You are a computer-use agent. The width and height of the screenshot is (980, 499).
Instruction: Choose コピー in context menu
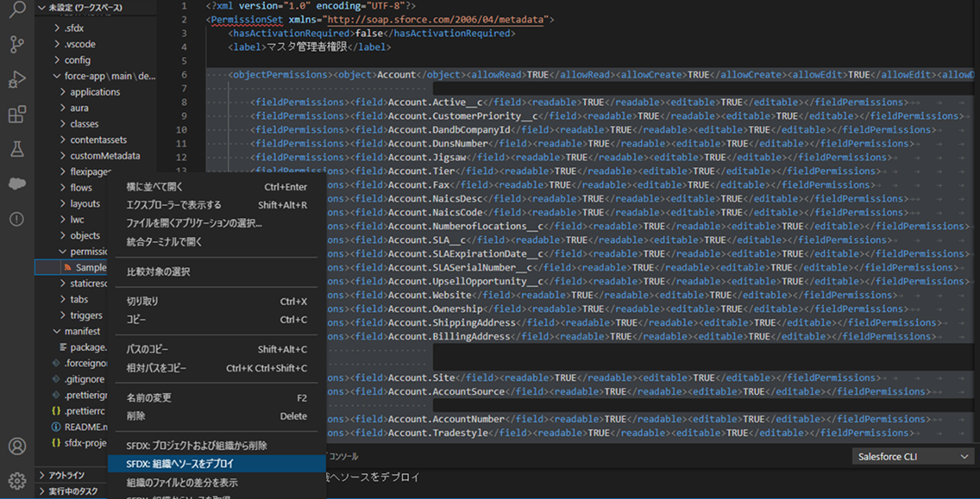(217, 320)
